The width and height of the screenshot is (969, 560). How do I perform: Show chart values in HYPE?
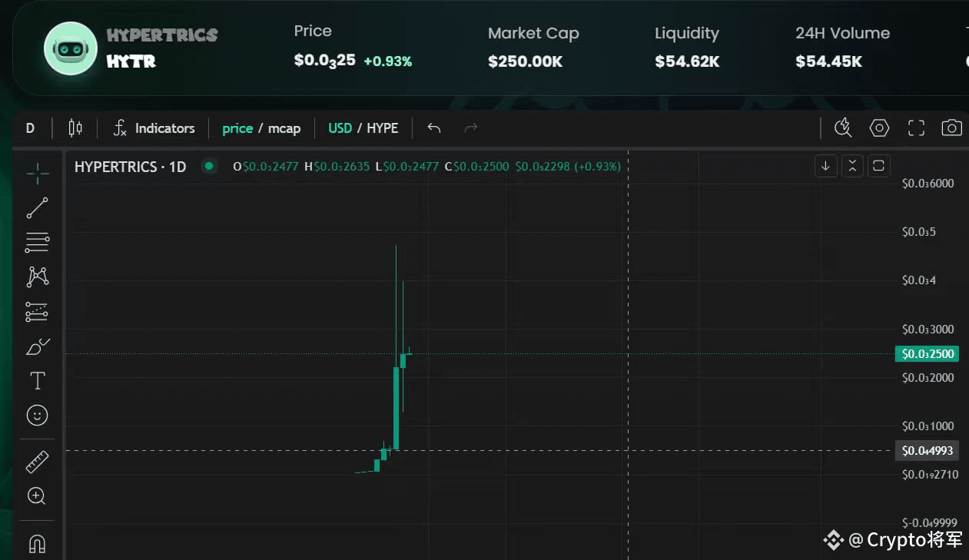click(383, 128)
